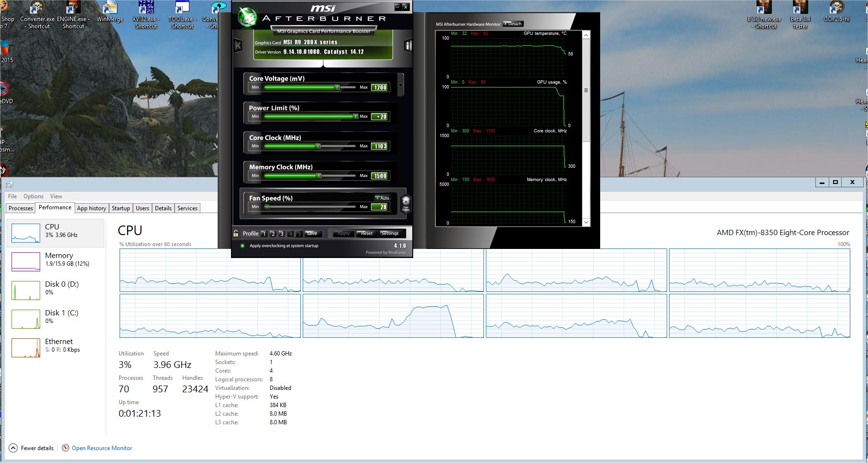Click the Apply button in Afterburner
Viewport: 868px width, 463px height.
click(343, 234)
